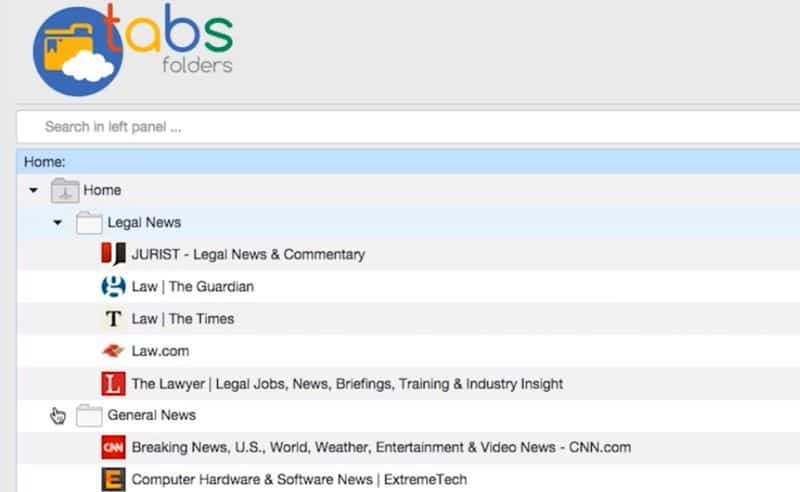Screen dimensions: 800x492
Task: Open Law | The Times entry
Action: [x=183, y=318]
